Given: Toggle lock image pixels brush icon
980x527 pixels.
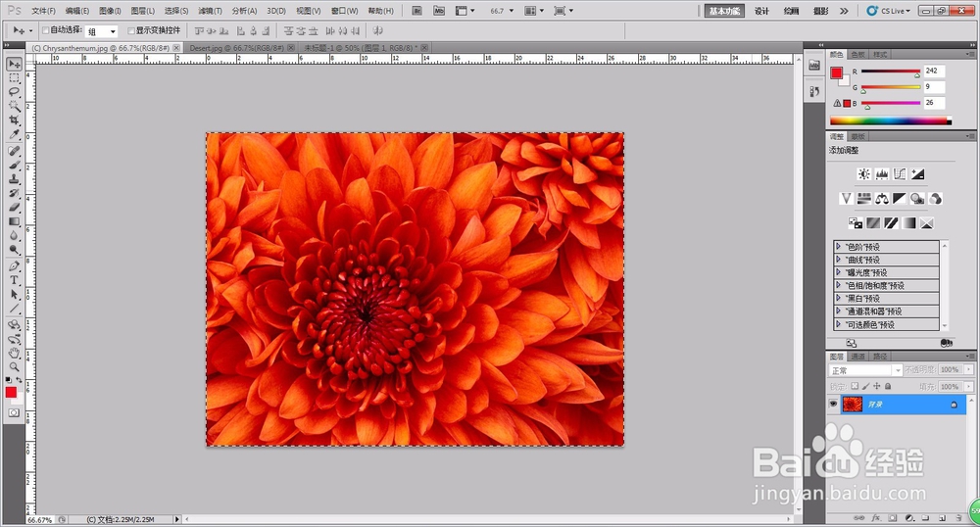Looking at the screenshot, I should [x=865, y=387].
